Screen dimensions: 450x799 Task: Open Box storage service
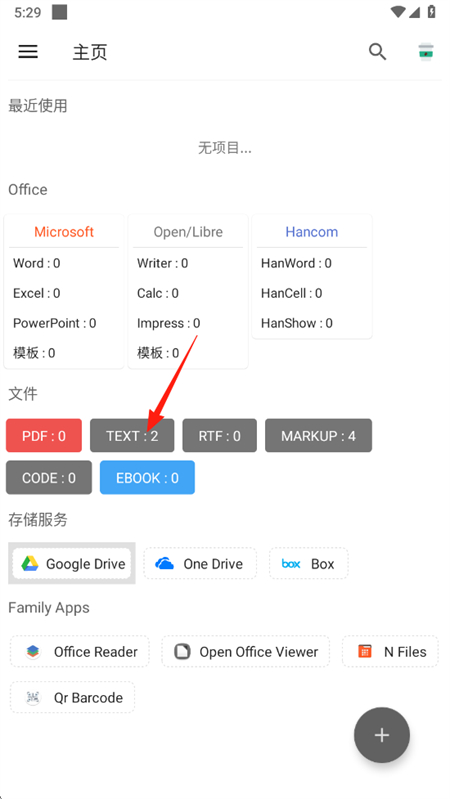[x=308, y=564]
